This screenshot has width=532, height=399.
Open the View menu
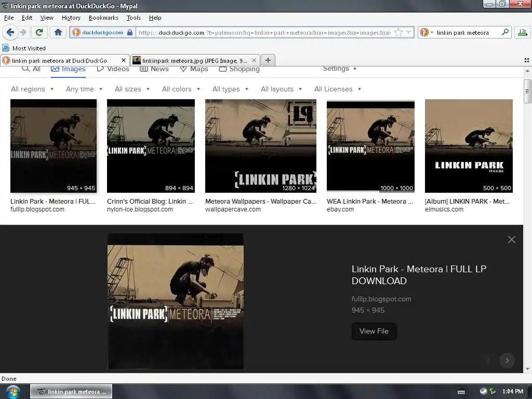(47, 18)
